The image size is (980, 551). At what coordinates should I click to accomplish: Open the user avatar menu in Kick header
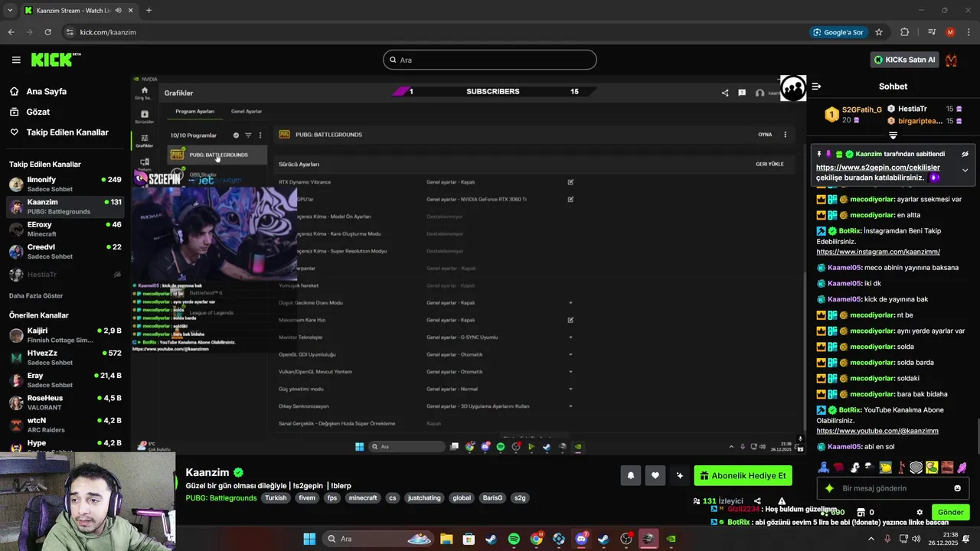pos(952,60)
